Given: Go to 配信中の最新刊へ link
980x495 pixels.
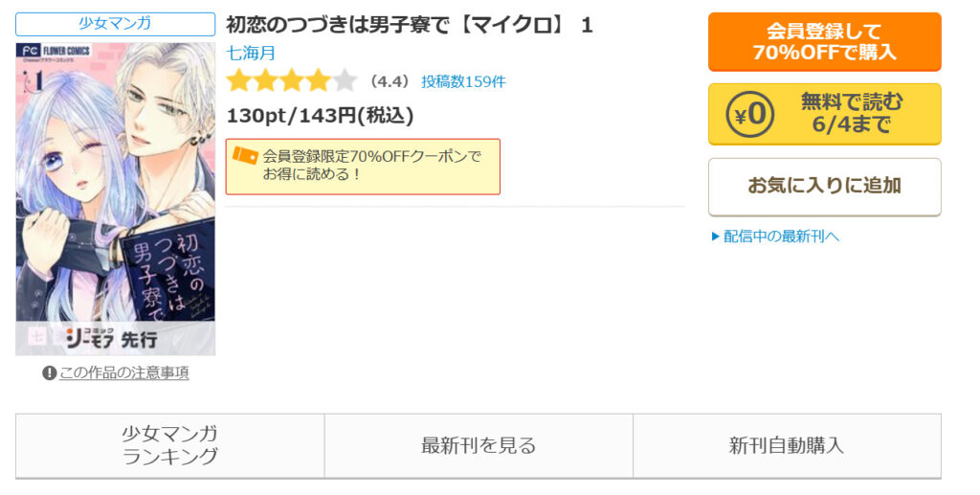Looking at the screenshot, I should coord(781,236).
